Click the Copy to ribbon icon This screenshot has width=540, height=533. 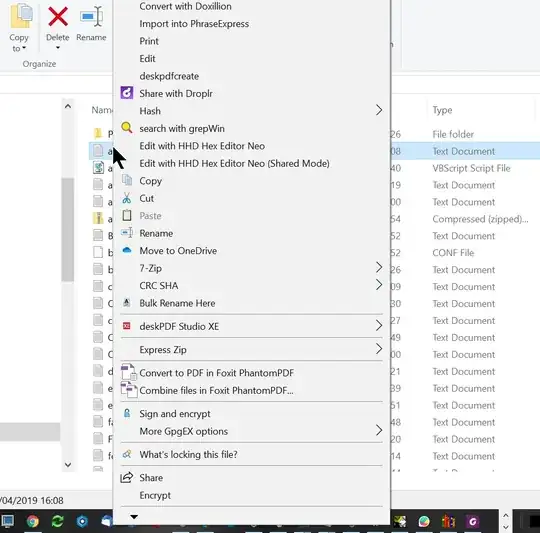pos(21,16)
